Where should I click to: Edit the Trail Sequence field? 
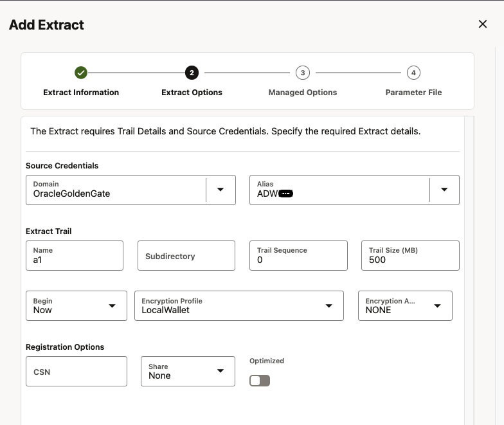click(298, 256)
